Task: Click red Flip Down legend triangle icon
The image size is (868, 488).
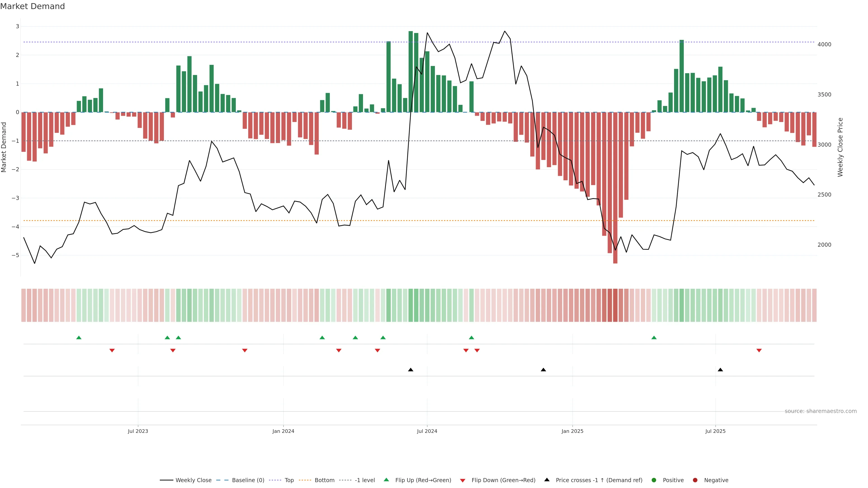Action: 463,480
